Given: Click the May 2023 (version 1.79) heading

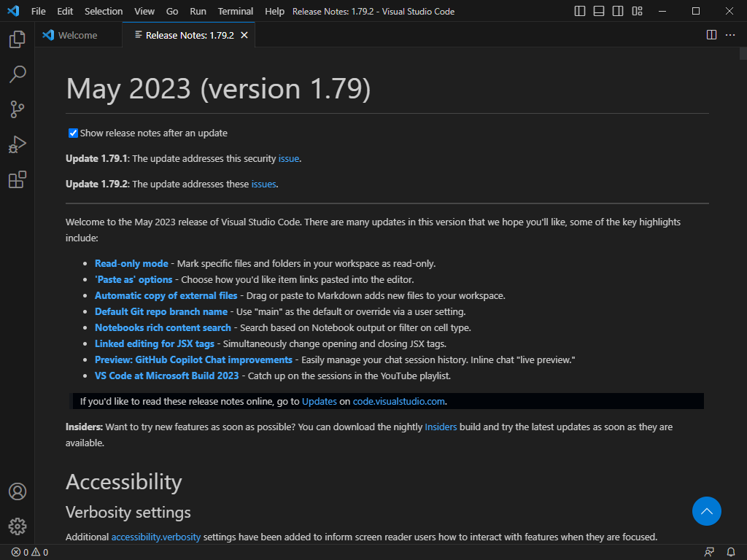Looking at the screenshot, I should point(218,89).
